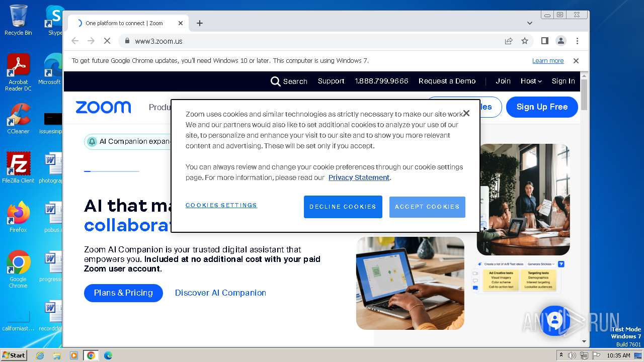Expand the Host dropdown menu
Screen dimensions: 644x362
[531, 81]
